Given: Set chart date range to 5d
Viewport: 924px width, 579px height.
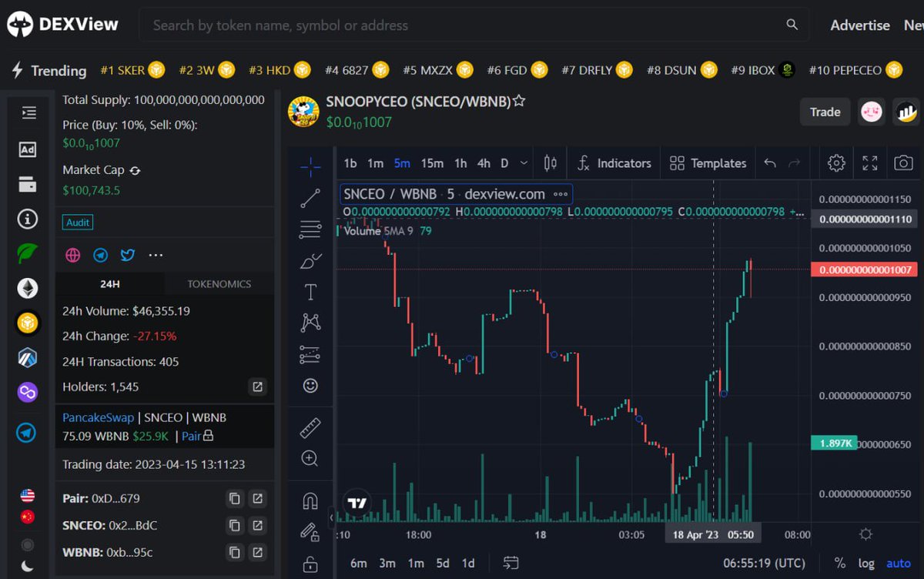Looking at the screenshot, I should pos(442,563).
